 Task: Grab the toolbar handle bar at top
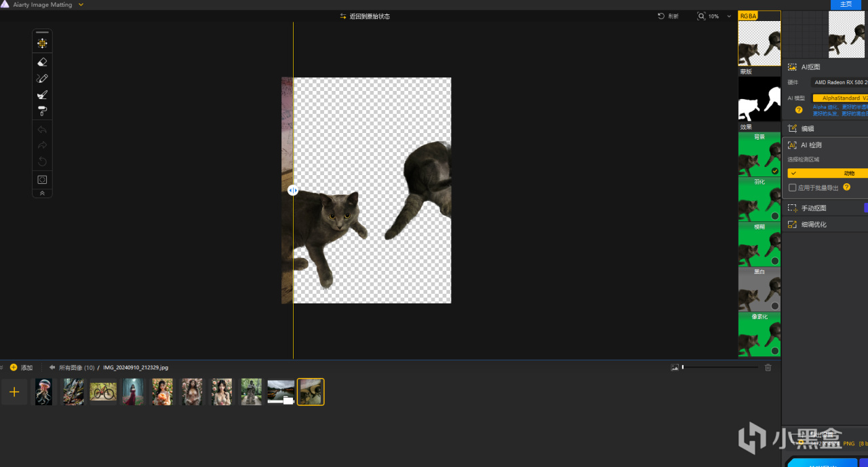42,32
